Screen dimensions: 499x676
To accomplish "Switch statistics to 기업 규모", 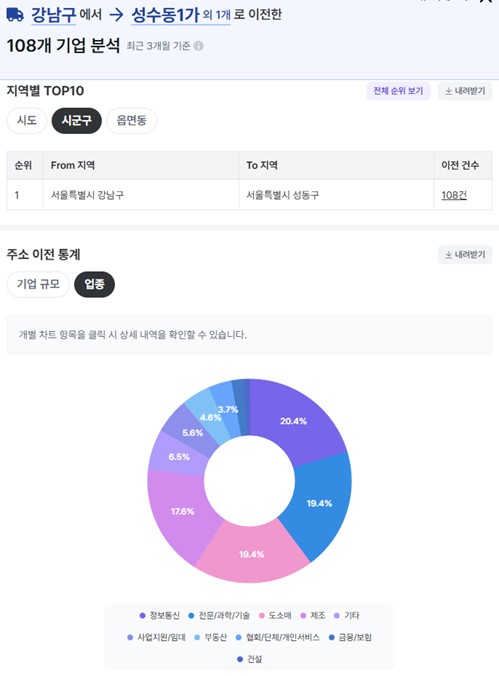I will tap(38, 284).
